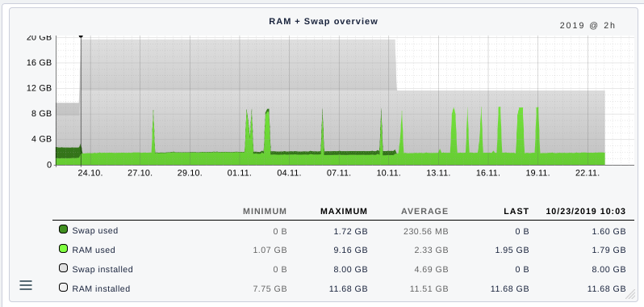This screenshot has width=644, height=307.
Task: Click the RAM used light green swatch
Action: [x=63, y=249]
